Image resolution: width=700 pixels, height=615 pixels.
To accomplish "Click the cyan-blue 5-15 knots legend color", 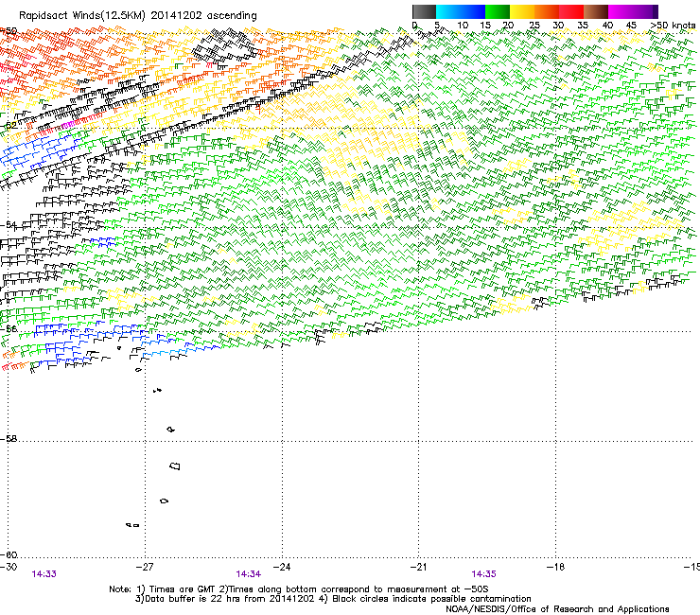I will coord(461,11).
